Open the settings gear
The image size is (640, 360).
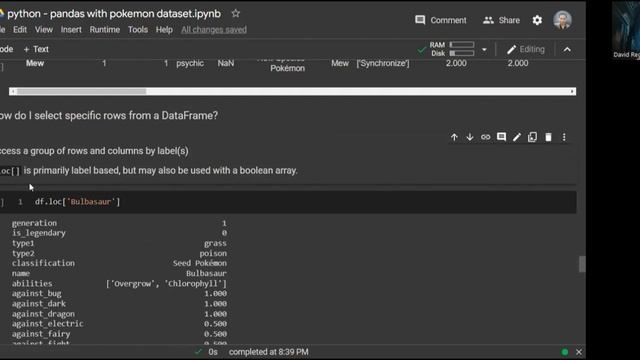click(x=537, y=20)
